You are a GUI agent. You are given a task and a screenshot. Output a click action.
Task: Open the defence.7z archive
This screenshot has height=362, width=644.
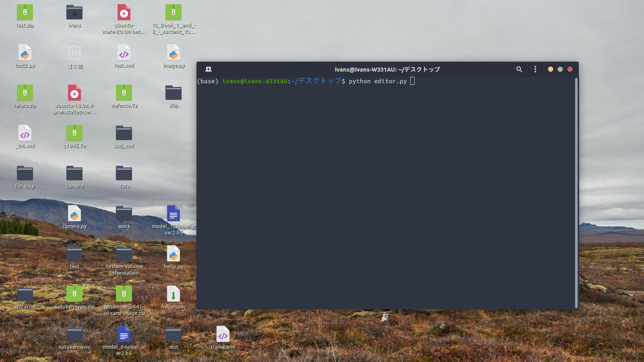coord(124,93)
